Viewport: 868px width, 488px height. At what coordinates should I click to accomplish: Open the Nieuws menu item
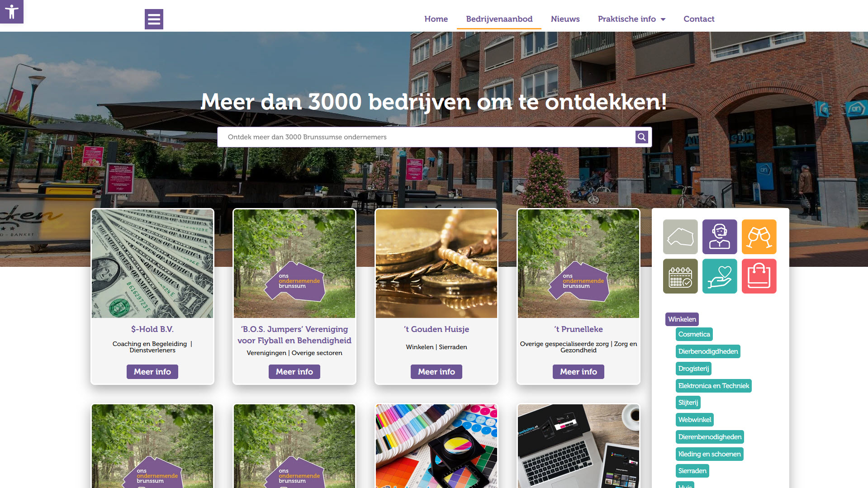click(565, 19)
